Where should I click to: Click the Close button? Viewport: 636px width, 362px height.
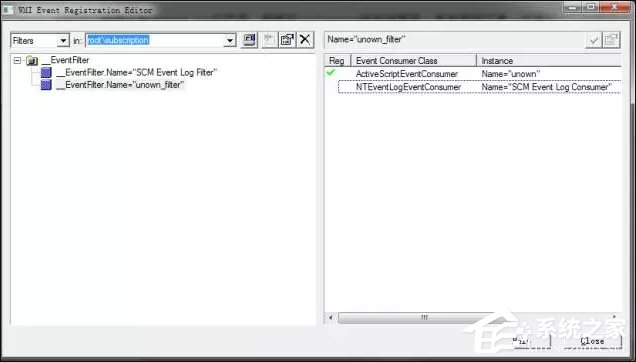tap(592, 341)
